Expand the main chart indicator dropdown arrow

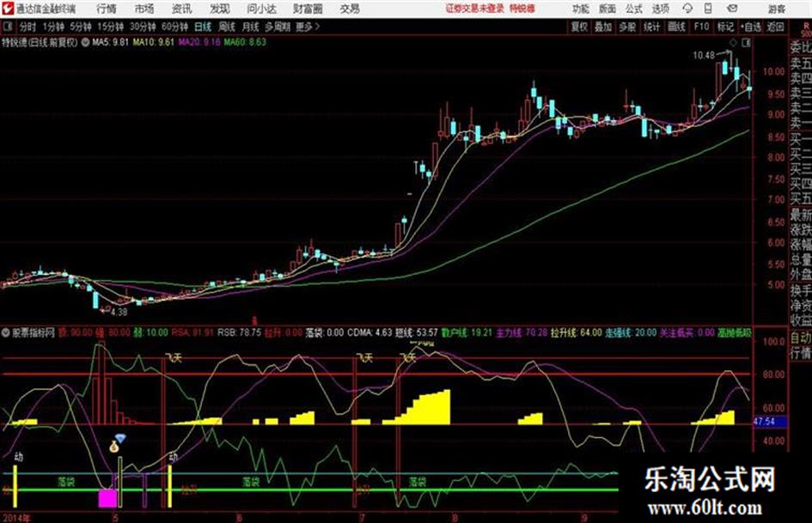[x=85, y=42]
